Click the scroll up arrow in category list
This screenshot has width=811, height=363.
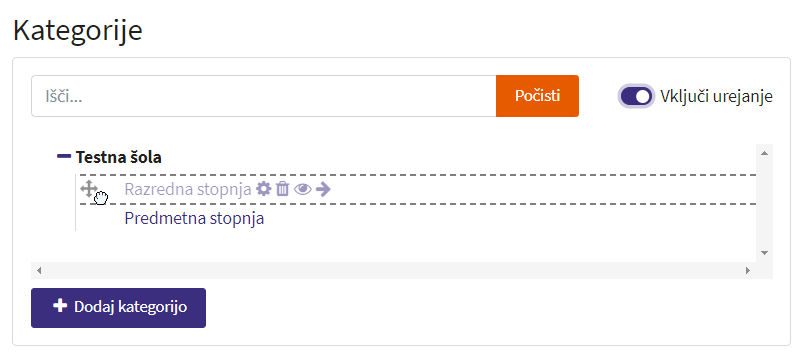(x=764, y=153)
